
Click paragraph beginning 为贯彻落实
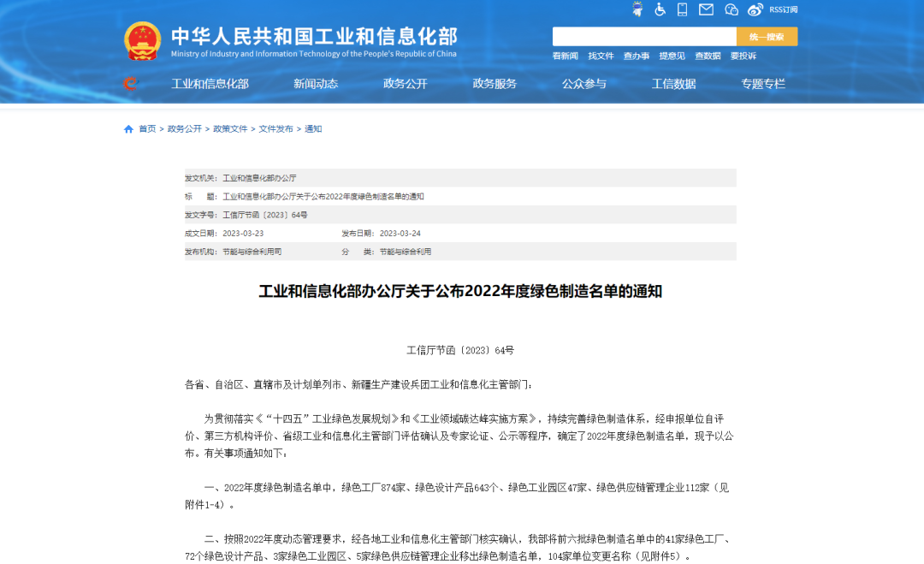click(x=459, y=436)
